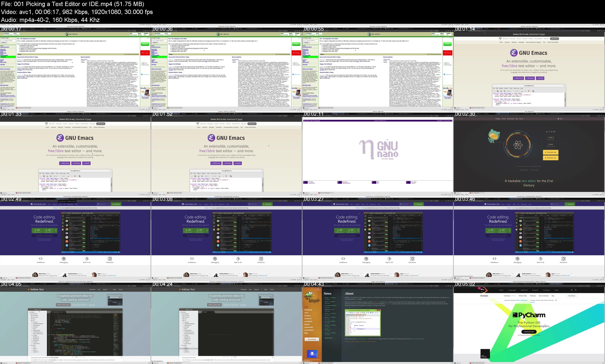Image resolution: width=605 pixels, height=364 pixels.
Task: Click red PDF To Doc button in 00:00:36 frame
Action: [296, 53]
